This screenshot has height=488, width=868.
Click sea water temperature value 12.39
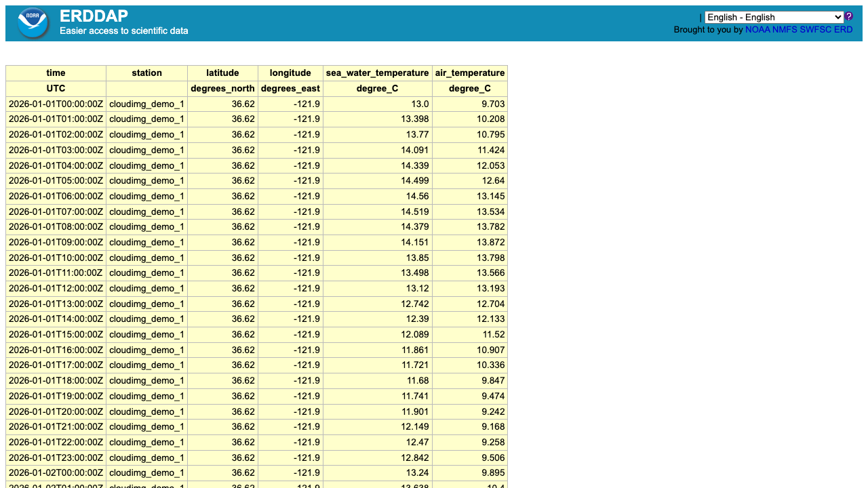pos(378,319)
